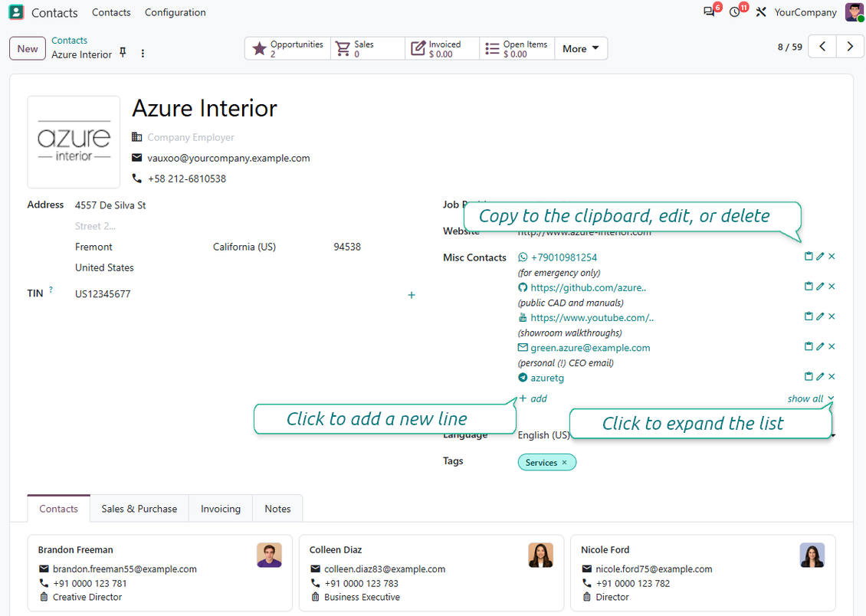Open the WhatsApp number +79010981254 link

[x=564, y=257]
